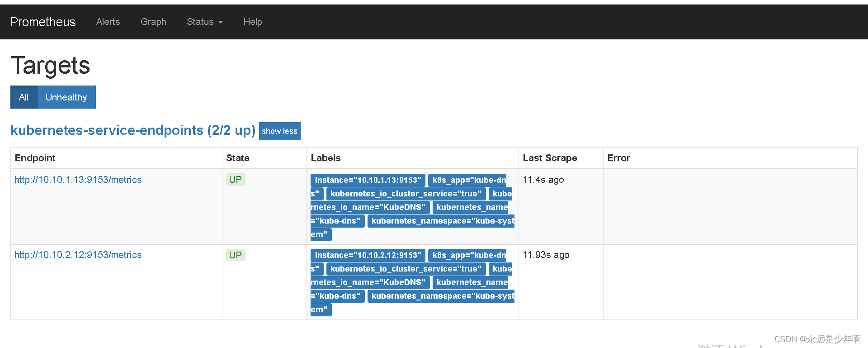Click kubernetes_namespace label in first row
The image size is (868, 348).
[x=441, y=221]
